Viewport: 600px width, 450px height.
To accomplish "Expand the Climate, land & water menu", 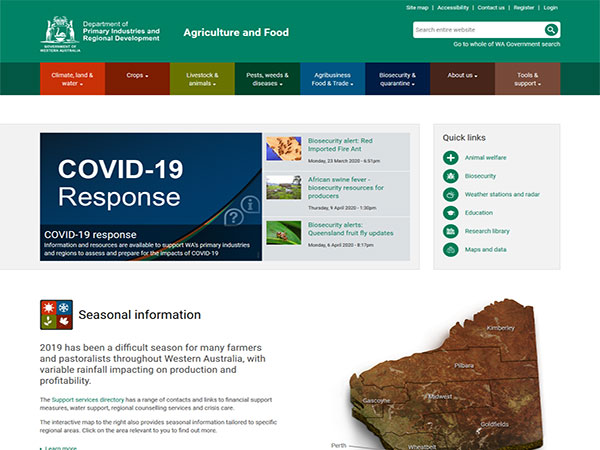I will [x=72, y=79].
